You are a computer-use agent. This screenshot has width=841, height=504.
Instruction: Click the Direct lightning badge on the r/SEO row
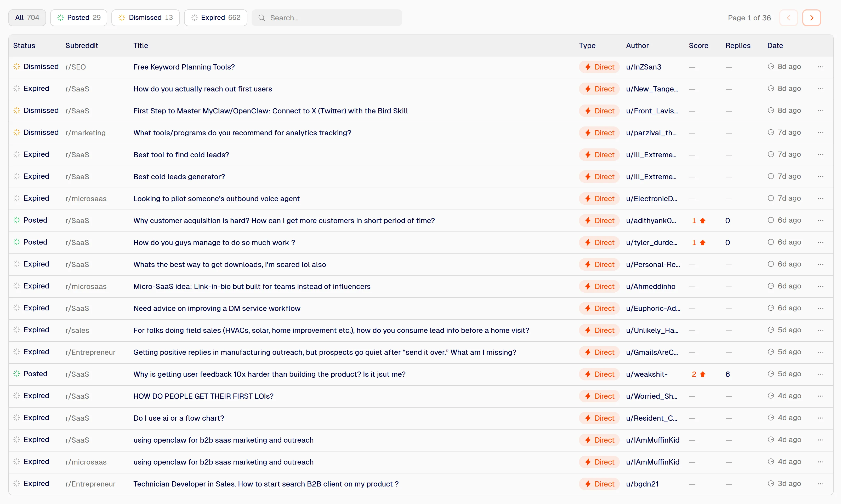[x=599, y=67]
